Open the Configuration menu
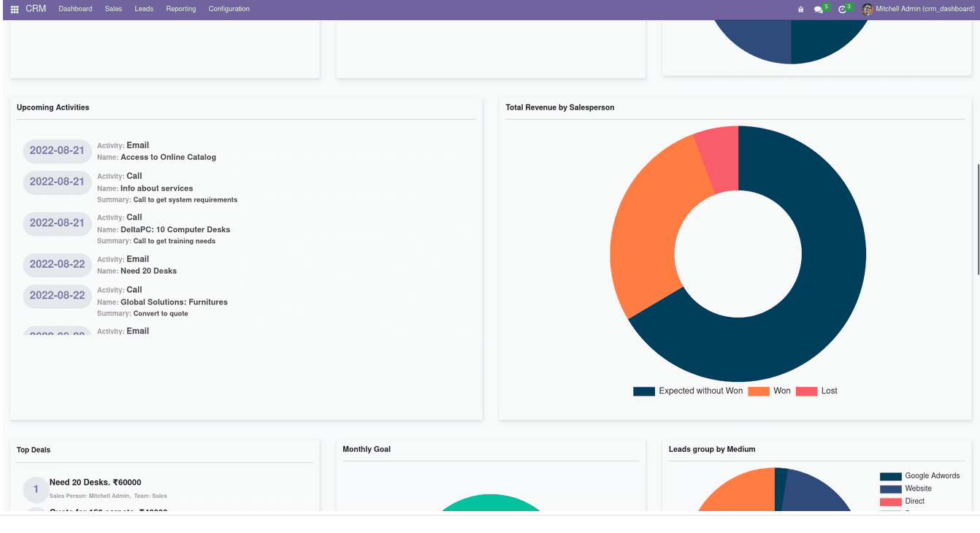The image size is (980, 533). [229, 9]
